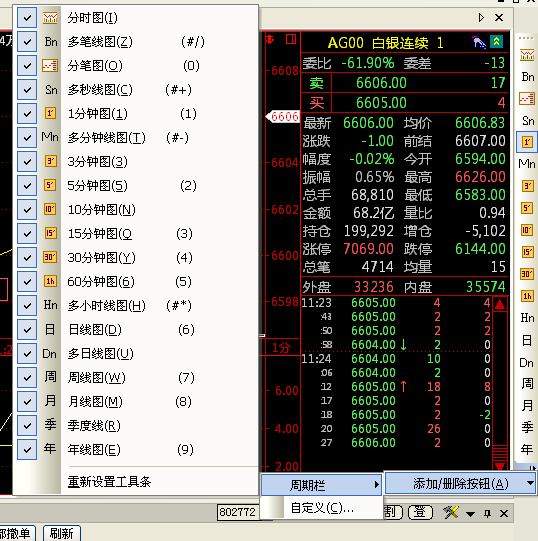Viewport: 538px width, 541px height.
Task: Toggle the 60分钟图(6) checkbox
Action: (x=27, y=282)
